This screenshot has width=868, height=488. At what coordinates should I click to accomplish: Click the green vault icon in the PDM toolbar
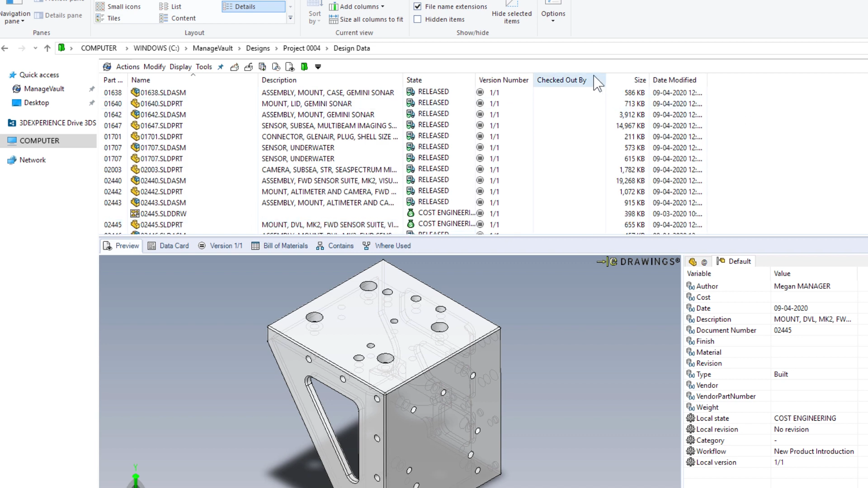(304, 67)
